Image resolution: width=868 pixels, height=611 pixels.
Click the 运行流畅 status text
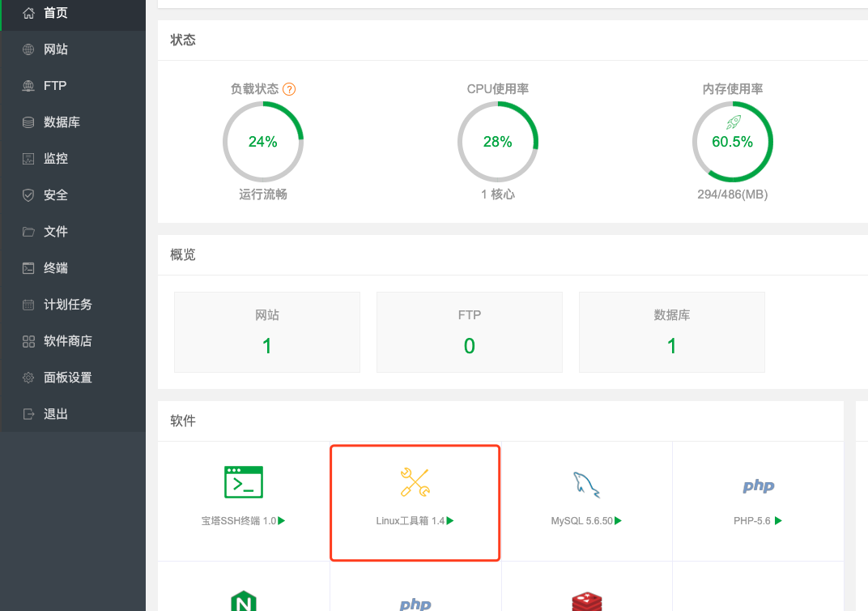[x=263, y=194]
